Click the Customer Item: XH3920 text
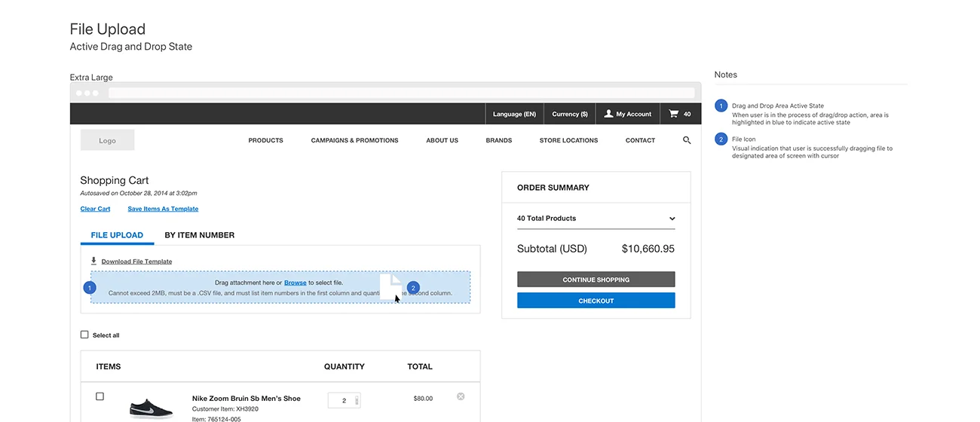 pos(225,409)
